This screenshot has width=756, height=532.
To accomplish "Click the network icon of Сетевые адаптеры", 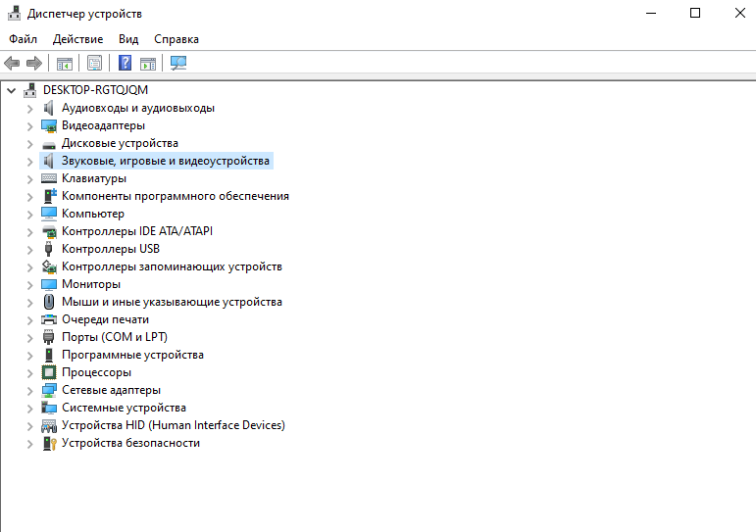I will click(x=49, y=390).
